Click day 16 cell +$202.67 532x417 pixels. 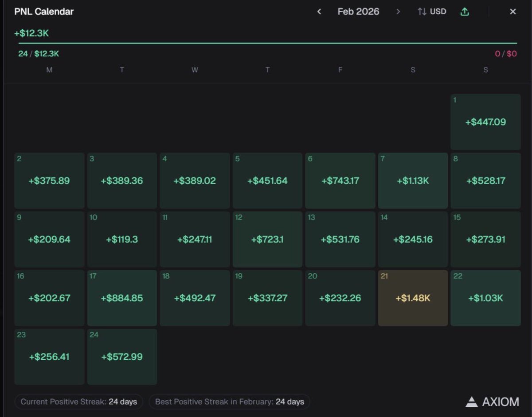(49, 298)
